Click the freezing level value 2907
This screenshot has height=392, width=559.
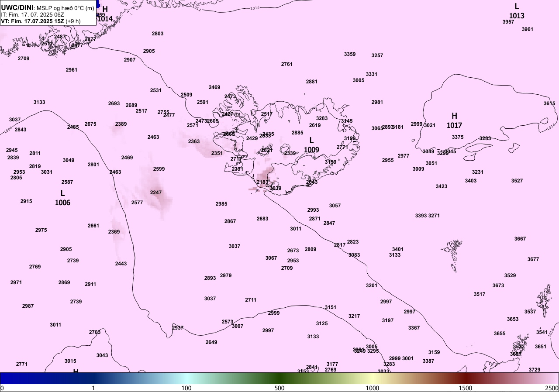130,60
